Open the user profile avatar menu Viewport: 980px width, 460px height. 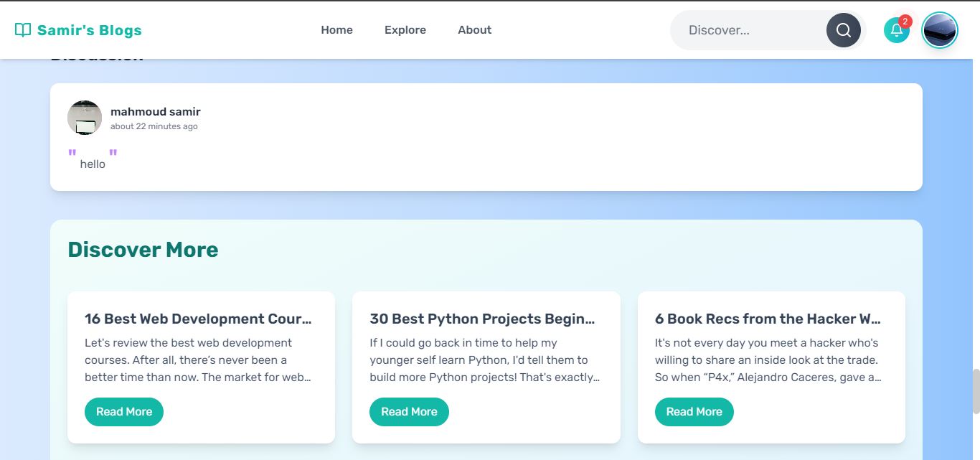point(939,30)
